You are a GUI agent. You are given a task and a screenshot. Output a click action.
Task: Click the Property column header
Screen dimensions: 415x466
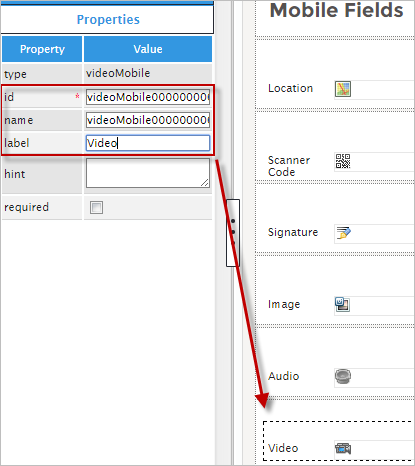tap(42, 49)
